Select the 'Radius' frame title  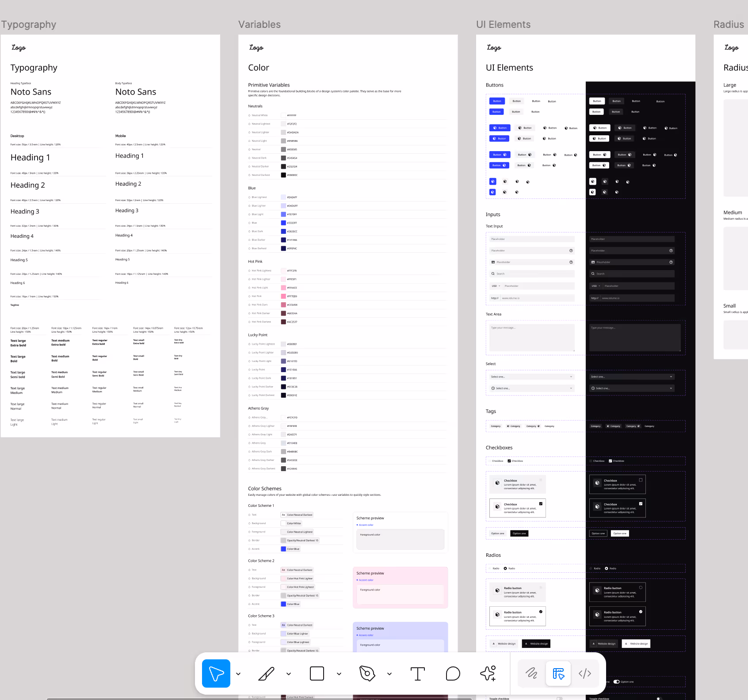click(729, 25)
